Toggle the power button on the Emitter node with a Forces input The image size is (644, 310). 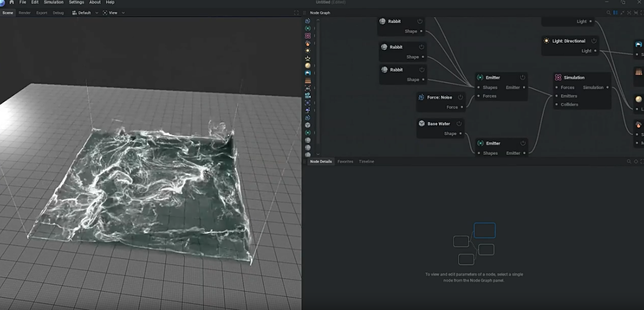point(522,77)
